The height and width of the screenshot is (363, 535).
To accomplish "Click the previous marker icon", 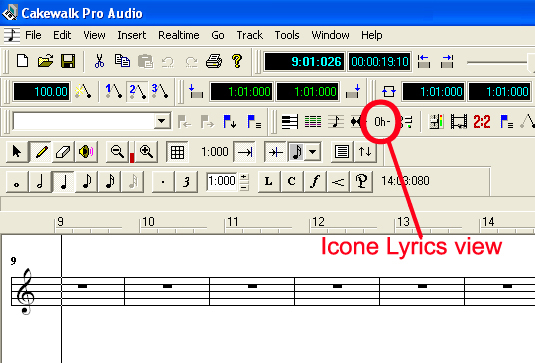I will click(184, 122).
